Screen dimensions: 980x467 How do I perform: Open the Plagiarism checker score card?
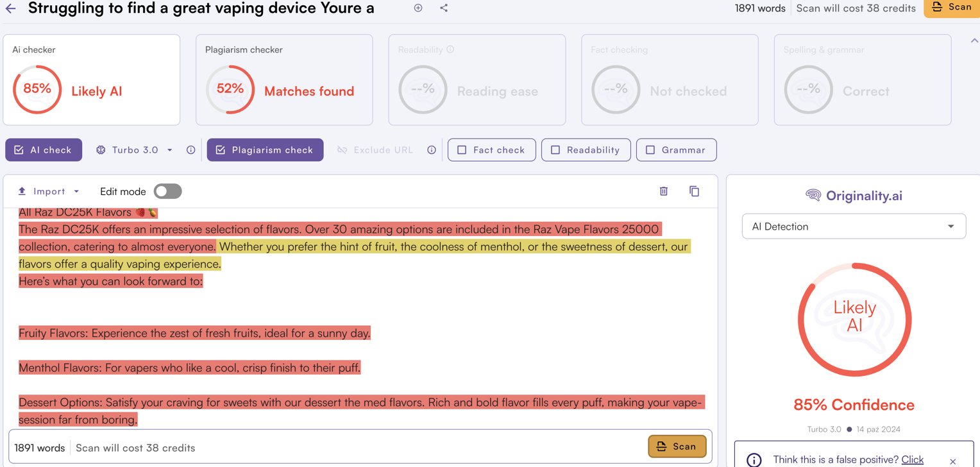pos(284,80)
